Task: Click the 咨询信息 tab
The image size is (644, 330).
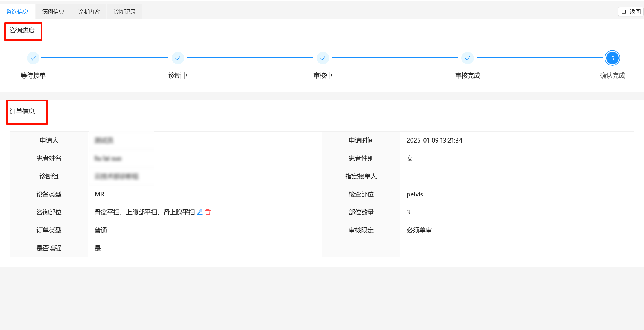Action: [x=17, y=12]
